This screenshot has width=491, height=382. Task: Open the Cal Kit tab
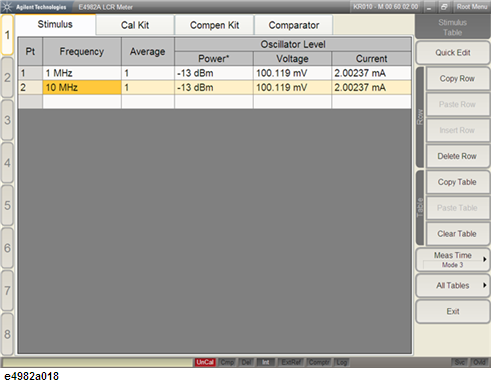pos(135,25)
